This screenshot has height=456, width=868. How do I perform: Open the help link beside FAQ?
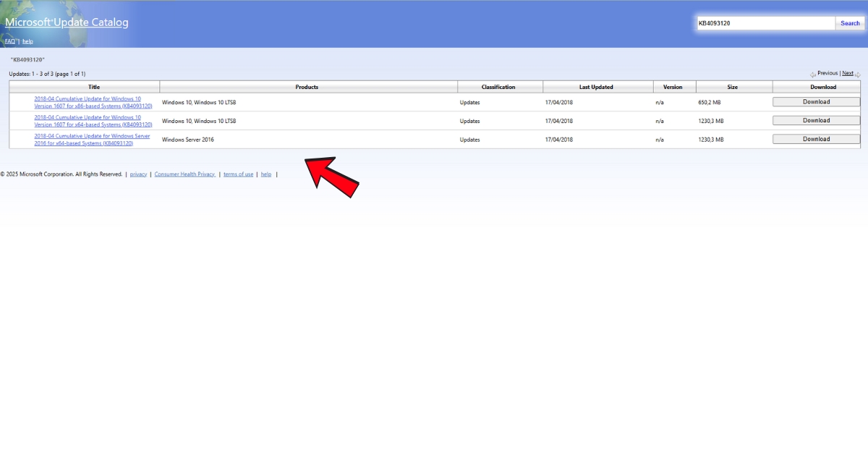click(x=27, y=41)
